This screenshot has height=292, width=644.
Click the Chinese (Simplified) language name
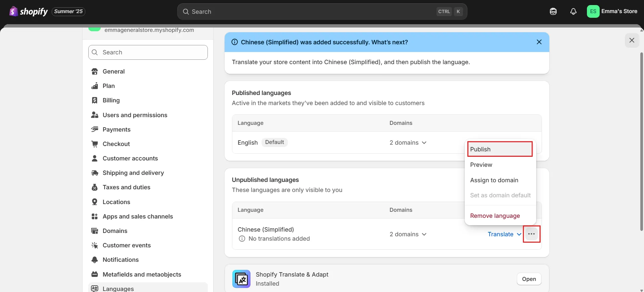[x=266, y=230]
